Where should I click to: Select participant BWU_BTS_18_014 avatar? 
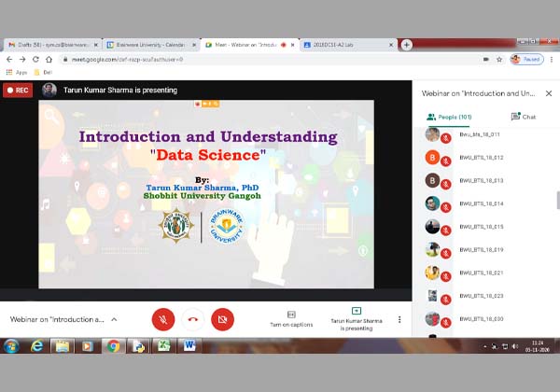coord(432,203)
